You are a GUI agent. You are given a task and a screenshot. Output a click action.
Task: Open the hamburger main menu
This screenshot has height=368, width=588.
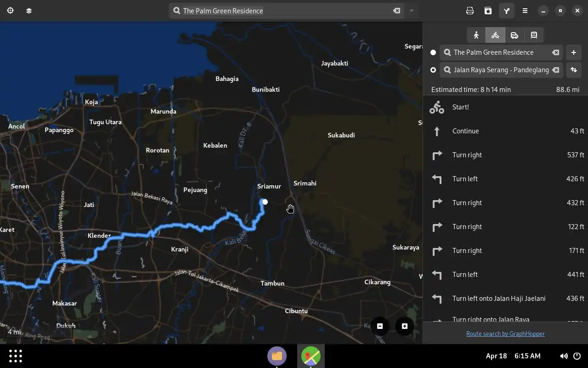coord(525,11)
